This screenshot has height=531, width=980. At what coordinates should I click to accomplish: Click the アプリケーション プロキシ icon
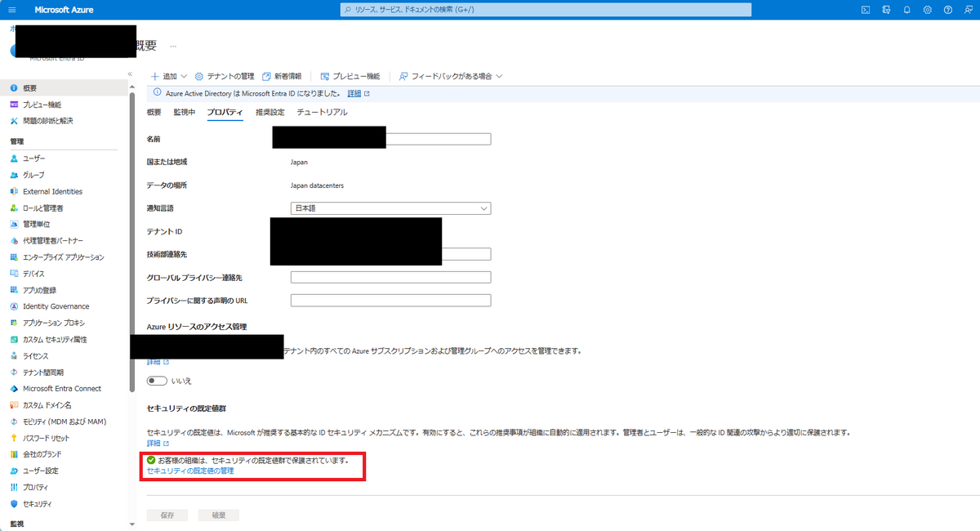[x=14, y=323]
